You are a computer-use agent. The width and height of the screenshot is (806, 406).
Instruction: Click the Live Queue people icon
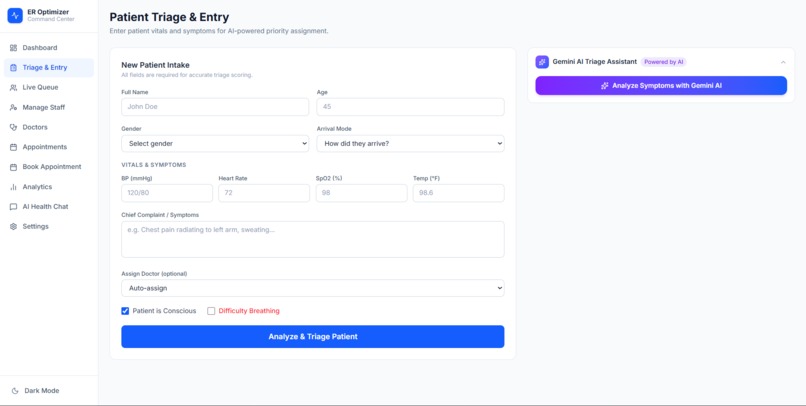coord(13,87)
